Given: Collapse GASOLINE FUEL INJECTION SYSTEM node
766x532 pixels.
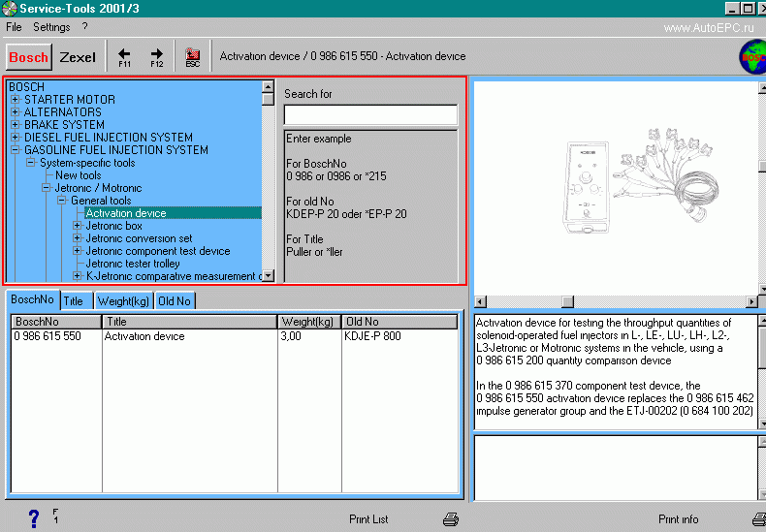Looking at the screenshot, I should [16, 150].
